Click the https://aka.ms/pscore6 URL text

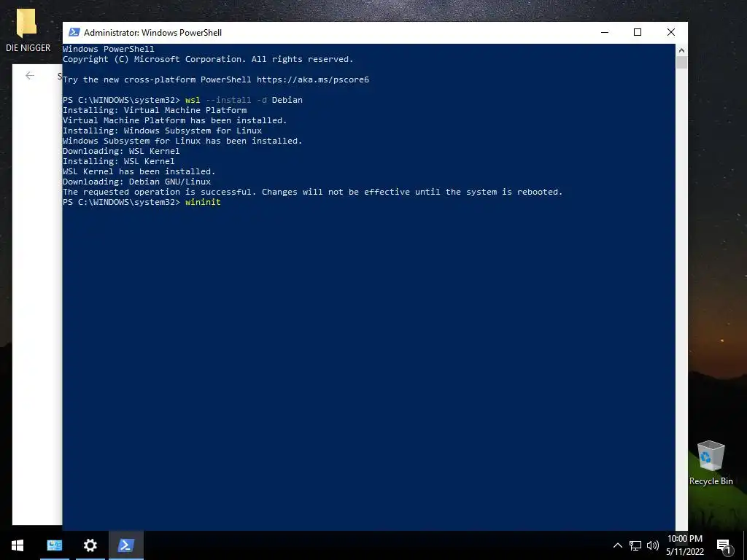point(313,79)
